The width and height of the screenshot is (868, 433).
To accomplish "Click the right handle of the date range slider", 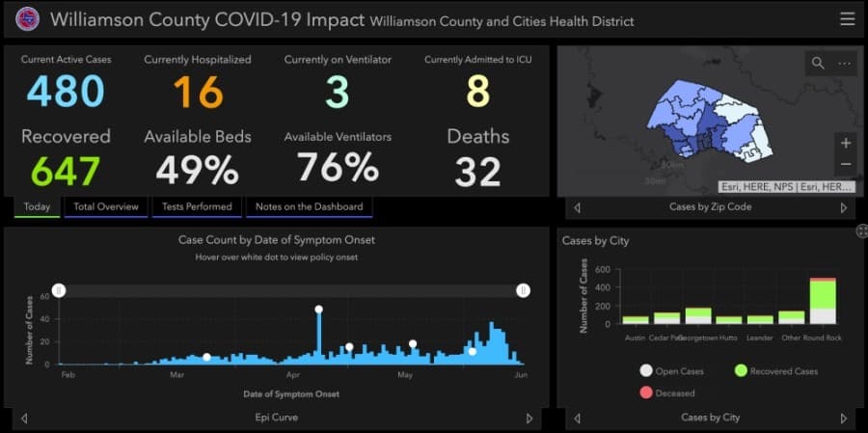I will coord(523,290).
